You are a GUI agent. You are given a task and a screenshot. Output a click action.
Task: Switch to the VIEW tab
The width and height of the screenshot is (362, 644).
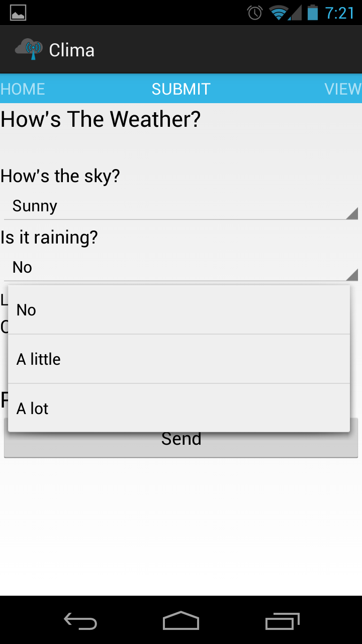tap(343, 89)
